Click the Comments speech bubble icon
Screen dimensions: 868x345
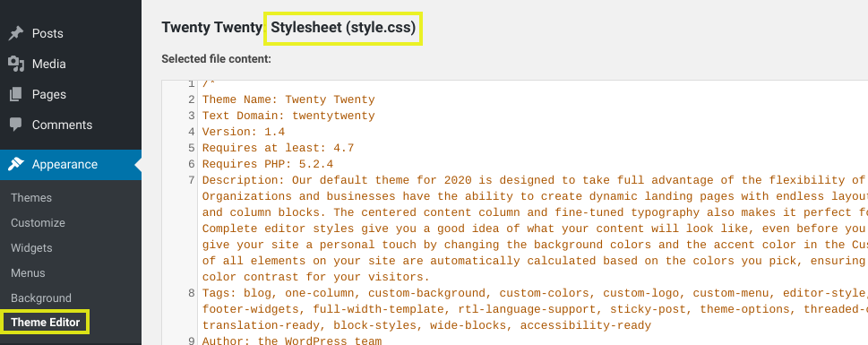click(x=15, y=125)
